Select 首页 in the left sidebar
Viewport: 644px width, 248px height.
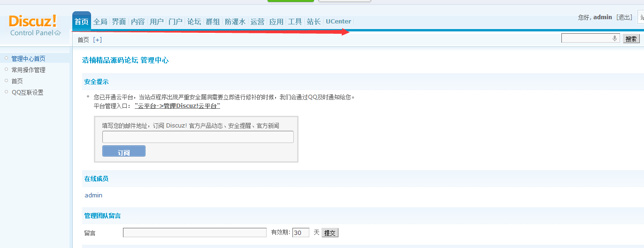coord(17,81)
